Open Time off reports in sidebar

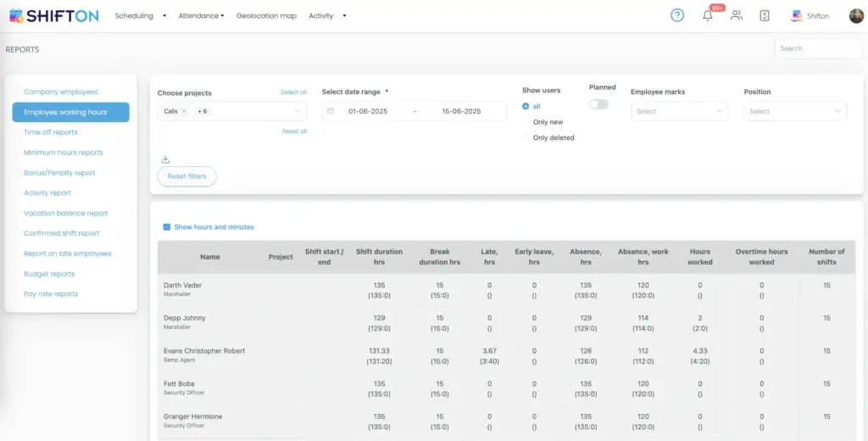(x=51, y=132)
